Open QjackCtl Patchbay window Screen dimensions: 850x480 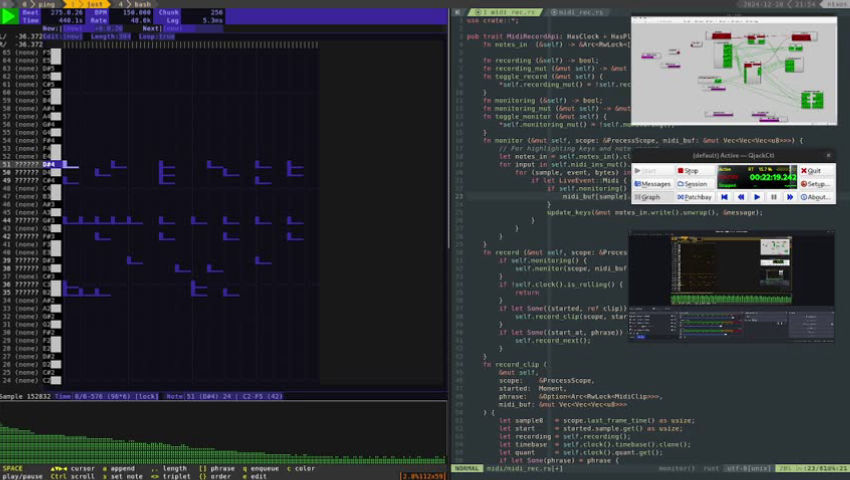(696, 197)
